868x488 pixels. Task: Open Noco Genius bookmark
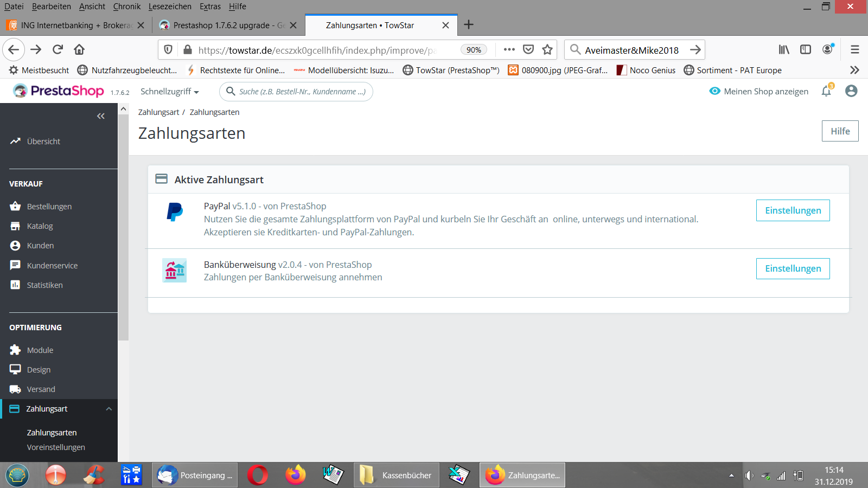646,70
